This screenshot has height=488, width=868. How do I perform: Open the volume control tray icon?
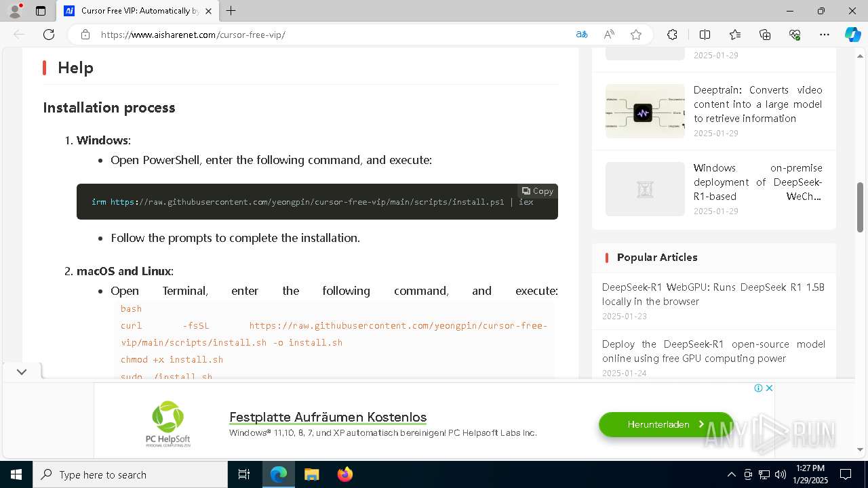point(781,474)
